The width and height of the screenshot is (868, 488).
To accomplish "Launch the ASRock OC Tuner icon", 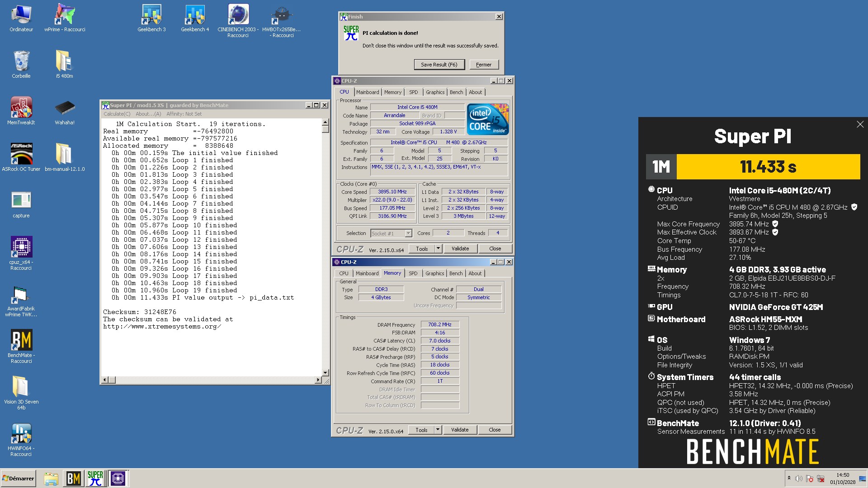I will point(21,157).
